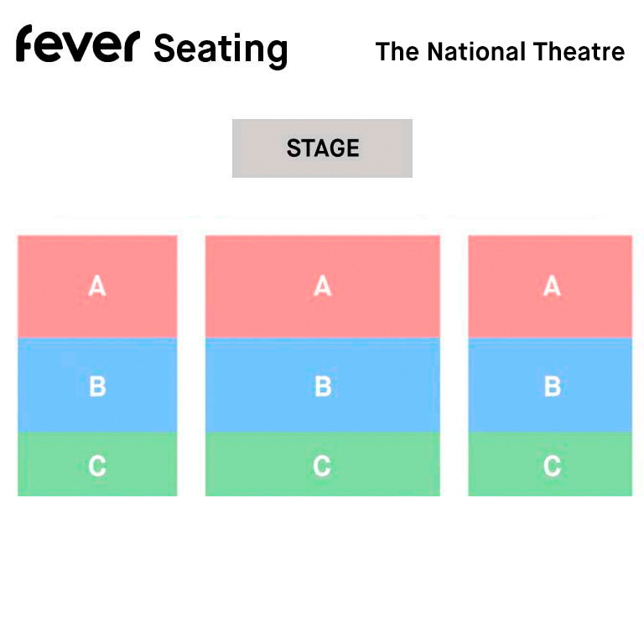Click the letter A label in center block
Viewport: 644px width, 644px height.
[323, 287]
